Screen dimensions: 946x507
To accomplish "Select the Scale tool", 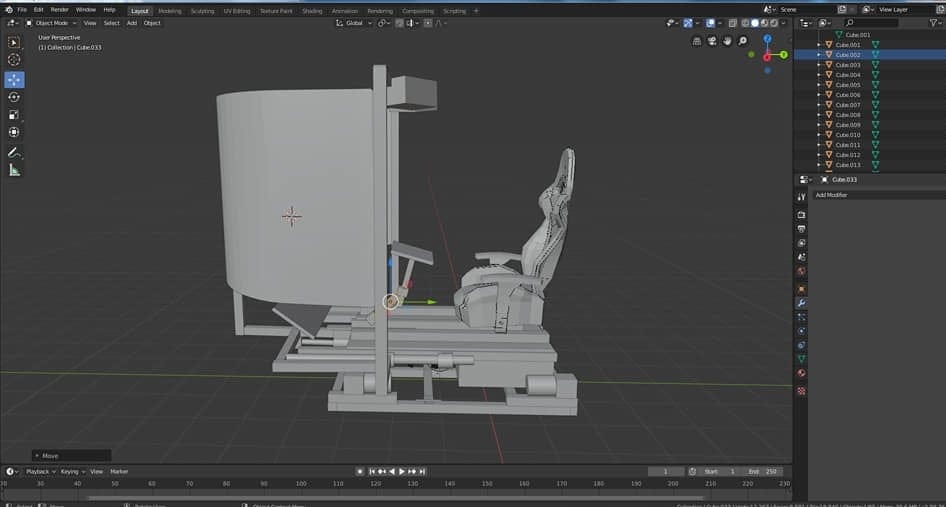I will [x=14, y=115].
